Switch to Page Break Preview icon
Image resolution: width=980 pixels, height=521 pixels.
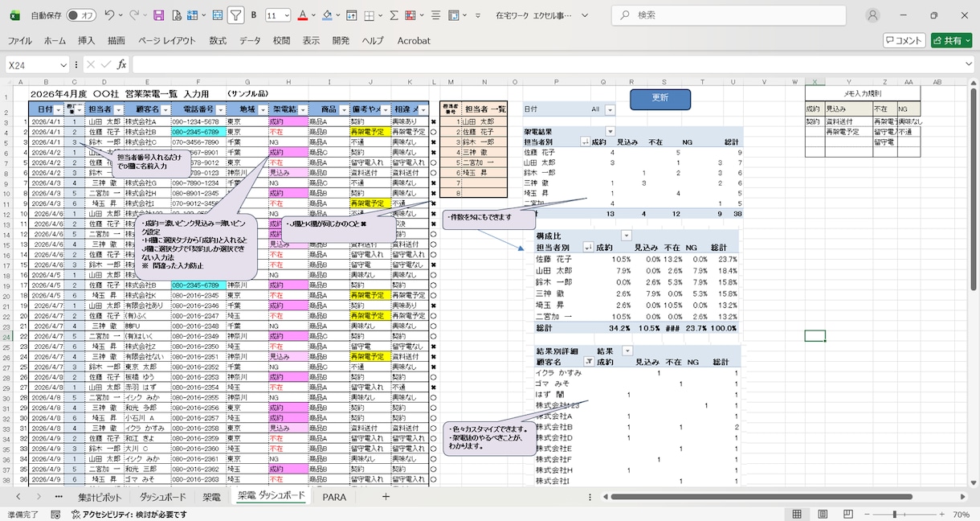click(x=850, y=514)
